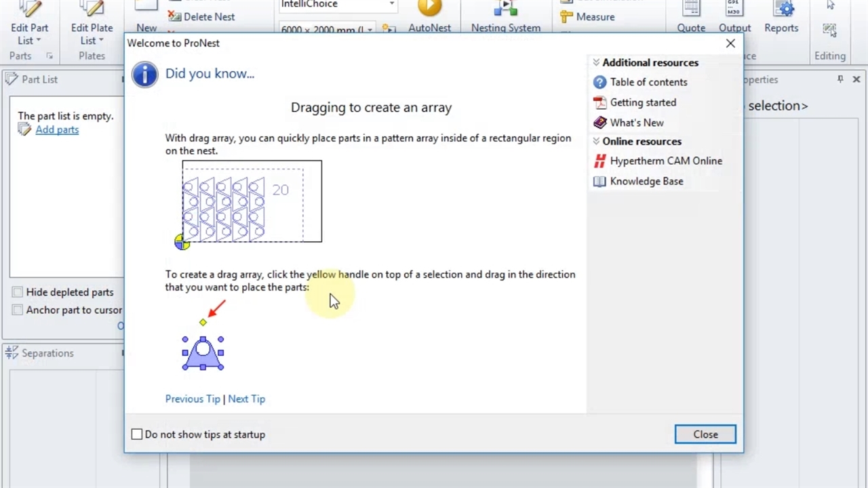Open the Edit Plate List menu

(x=92, y=34)
